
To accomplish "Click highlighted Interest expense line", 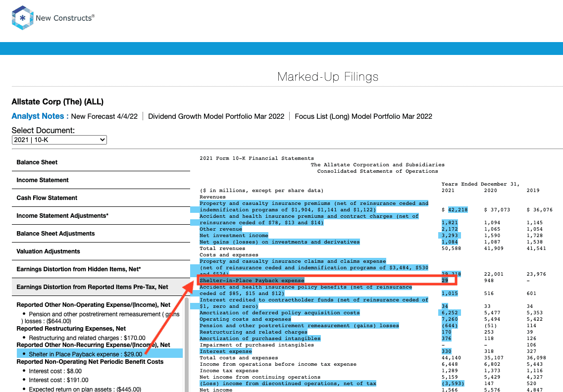I will 225,351.
